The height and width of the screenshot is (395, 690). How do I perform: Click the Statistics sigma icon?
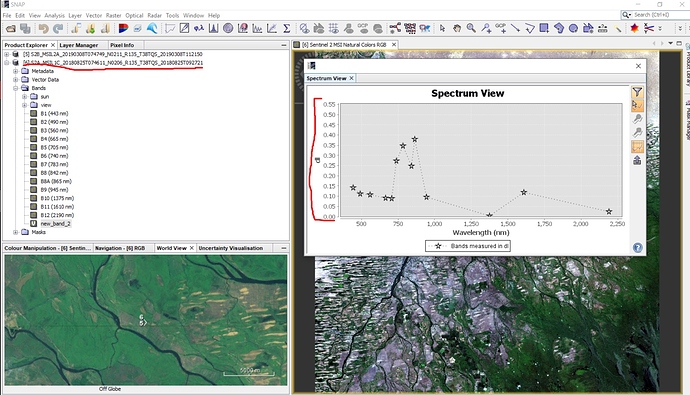point(286,29)
